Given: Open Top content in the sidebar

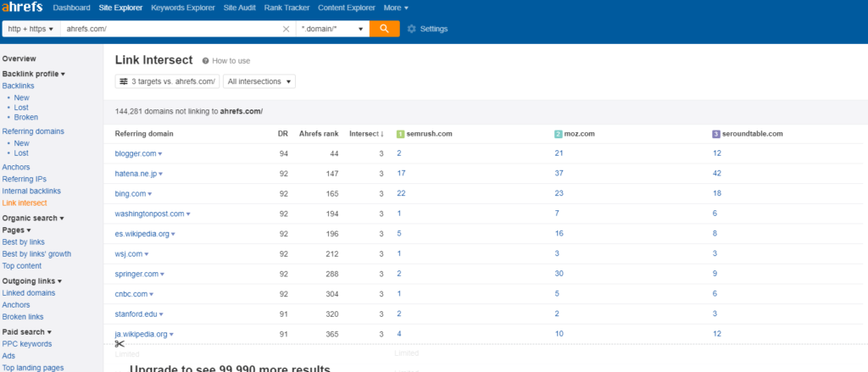Looking at the screenshot, I should (x=21, y=266).
